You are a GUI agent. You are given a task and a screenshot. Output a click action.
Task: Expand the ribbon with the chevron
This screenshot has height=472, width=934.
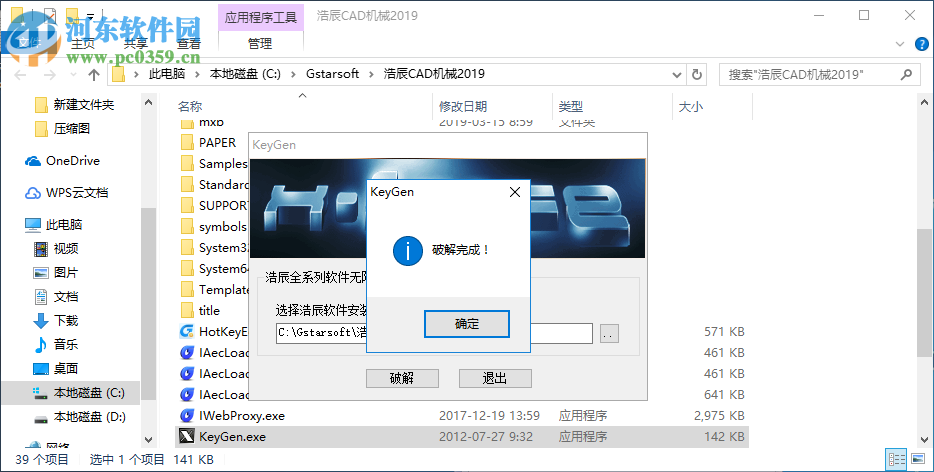899,44
